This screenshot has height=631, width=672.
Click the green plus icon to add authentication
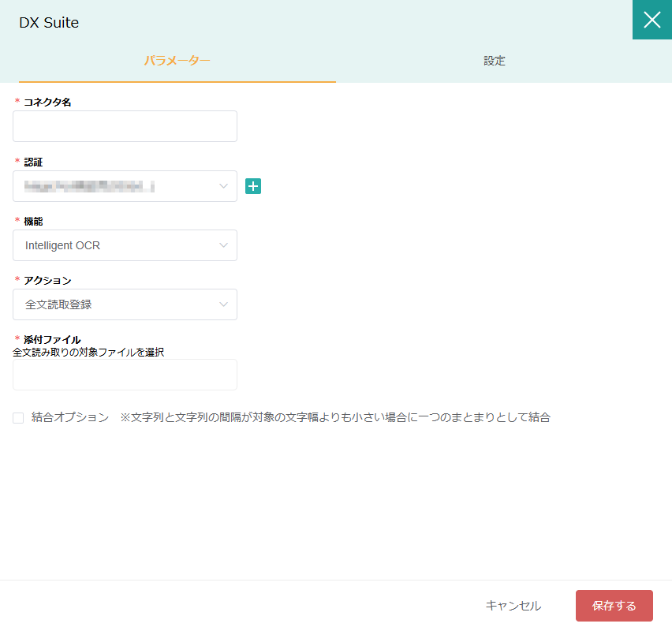253,186
